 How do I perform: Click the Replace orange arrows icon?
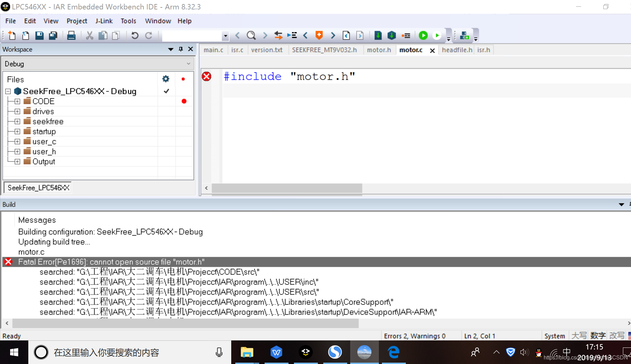pyautogui.click(x=278, y=35)
